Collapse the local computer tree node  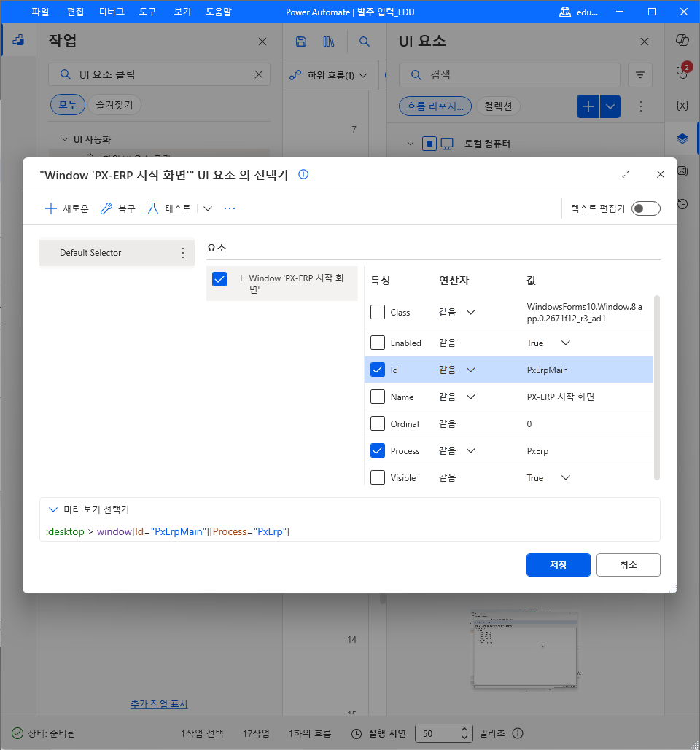pyautogui.click(x=410, y=144)
